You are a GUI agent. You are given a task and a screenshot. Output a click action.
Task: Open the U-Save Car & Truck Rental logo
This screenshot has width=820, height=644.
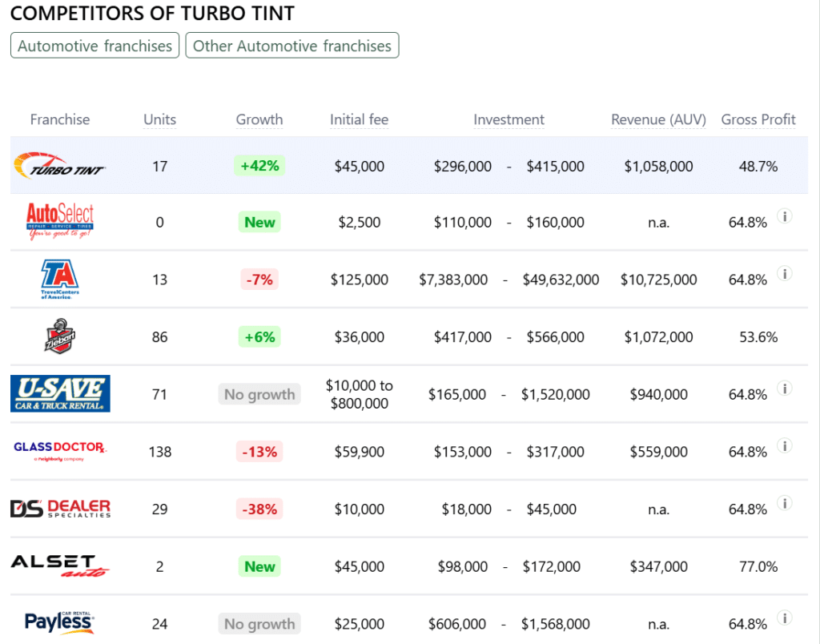coord(60,393)
